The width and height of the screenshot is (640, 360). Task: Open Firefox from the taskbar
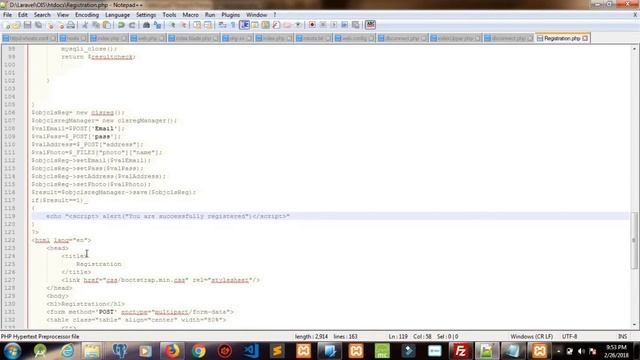pos(172,351)
